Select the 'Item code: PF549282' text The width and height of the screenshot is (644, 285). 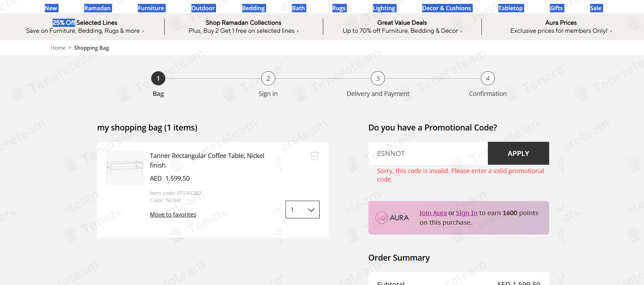point(176,193)
